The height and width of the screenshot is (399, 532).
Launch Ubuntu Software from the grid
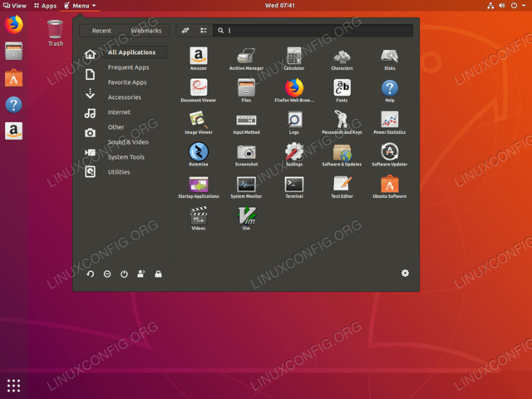[390, 186]
